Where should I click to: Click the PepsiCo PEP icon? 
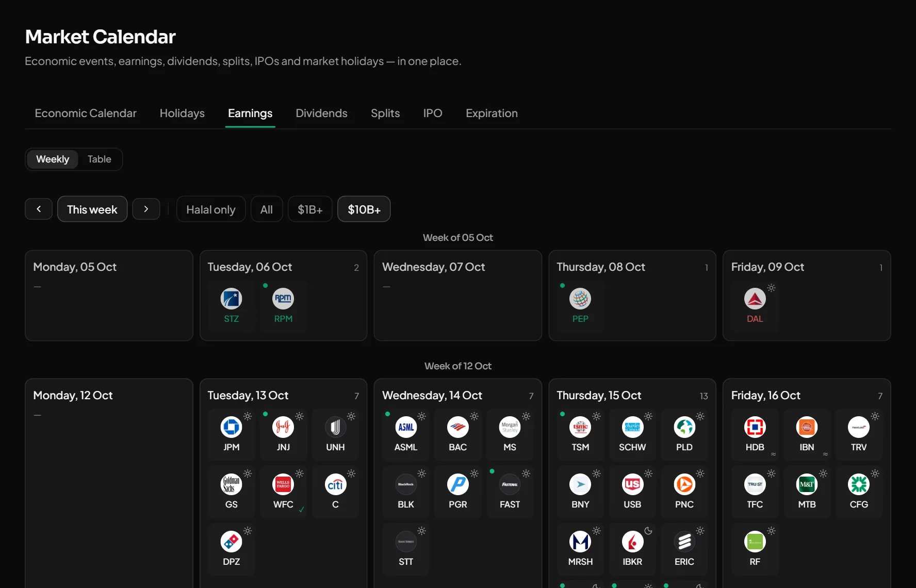(x=580, y=299)
